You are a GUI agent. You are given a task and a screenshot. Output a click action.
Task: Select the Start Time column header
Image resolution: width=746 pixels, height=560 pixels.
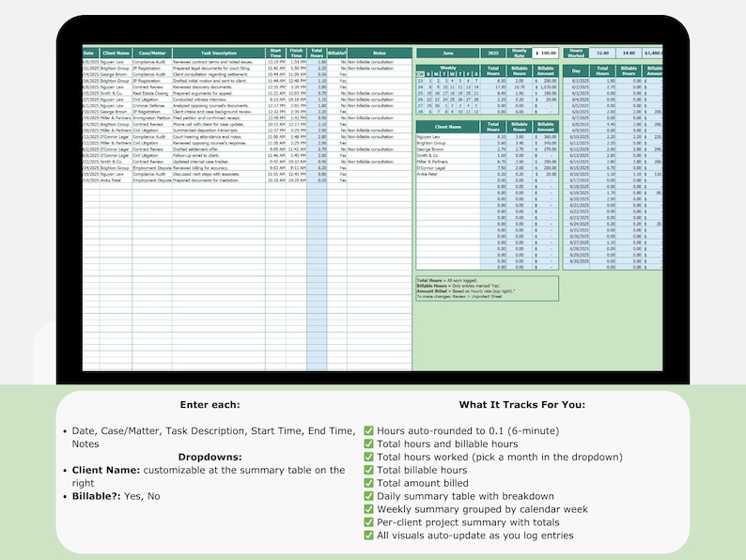(x=275, y=53)
